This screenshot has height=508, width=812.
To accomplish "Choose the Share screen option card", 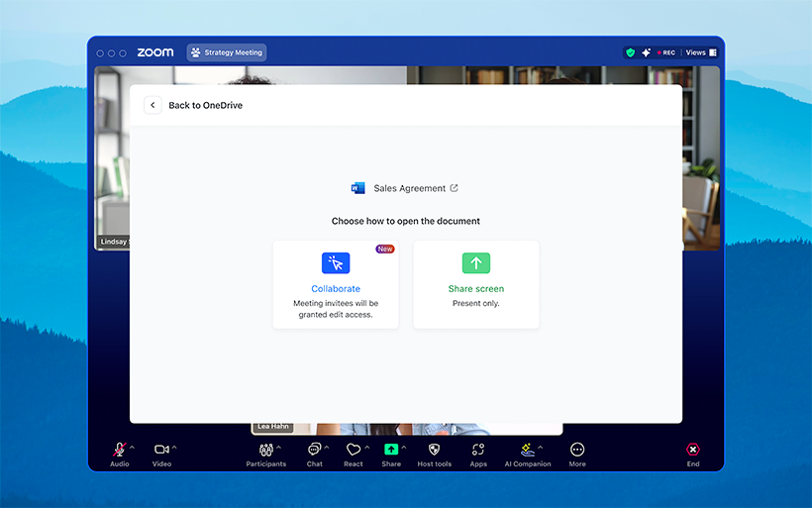I will (476, 284).
